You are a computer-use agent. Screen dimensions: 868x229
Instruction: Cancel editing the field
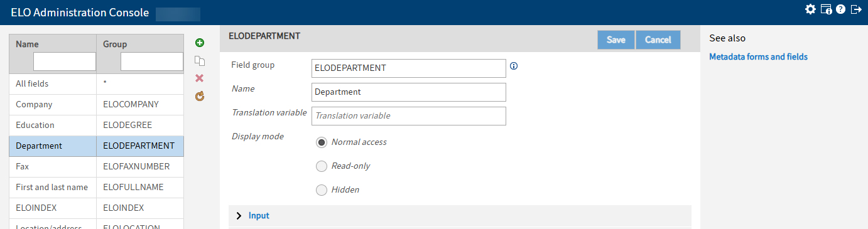coord(658,40)
